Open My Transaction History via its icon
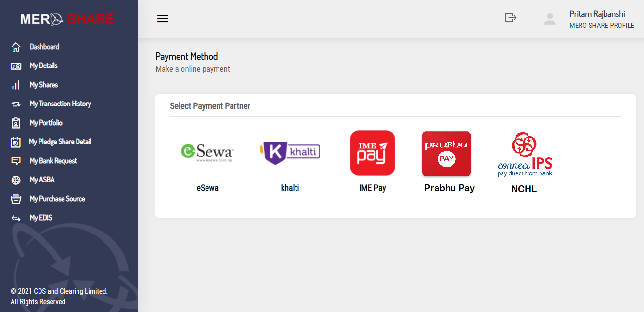644x312 pixels. pos(15,104)
